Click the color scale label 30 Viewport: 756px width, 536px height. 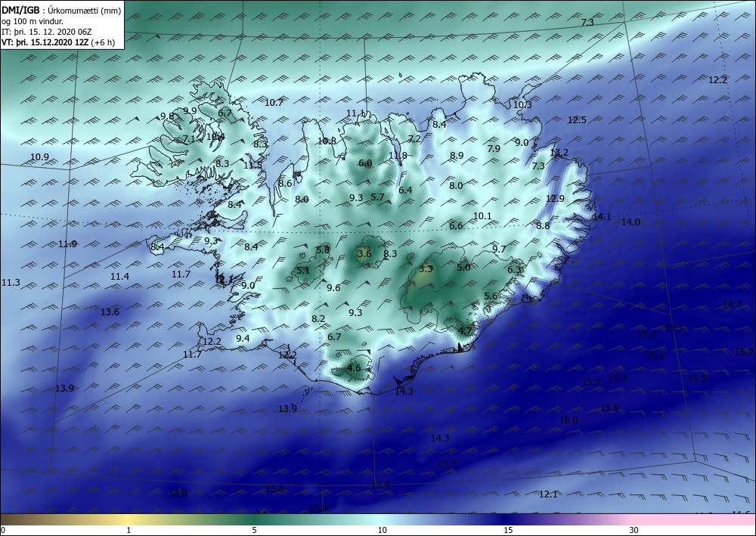(x=634, y=530)
